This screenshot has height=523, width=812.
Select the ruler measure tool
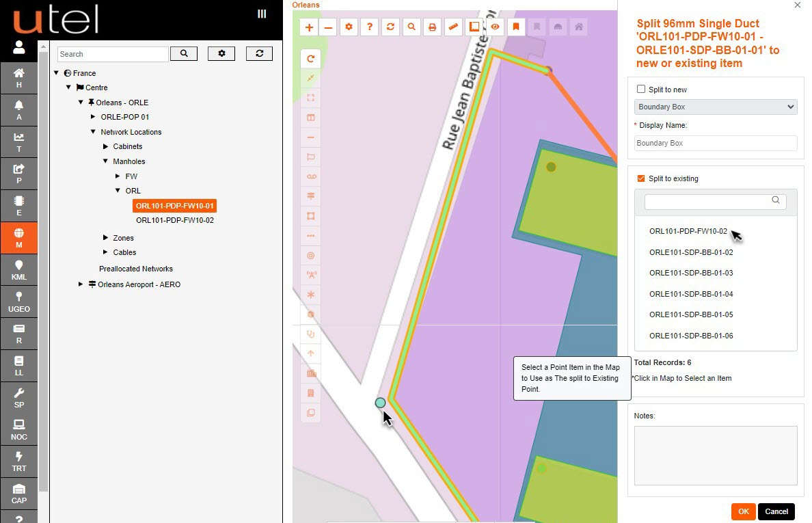[453, 27]
